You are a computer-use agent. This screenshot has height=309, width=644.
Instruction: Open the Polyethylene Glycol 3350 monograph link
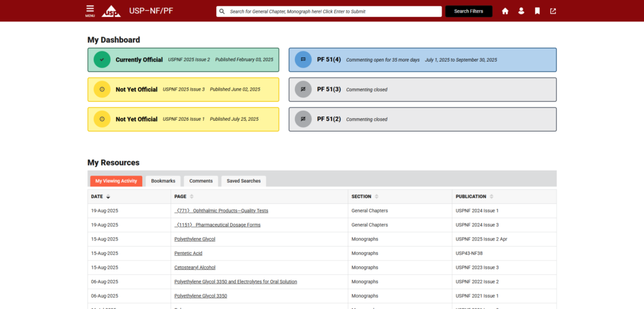point(201,296)
